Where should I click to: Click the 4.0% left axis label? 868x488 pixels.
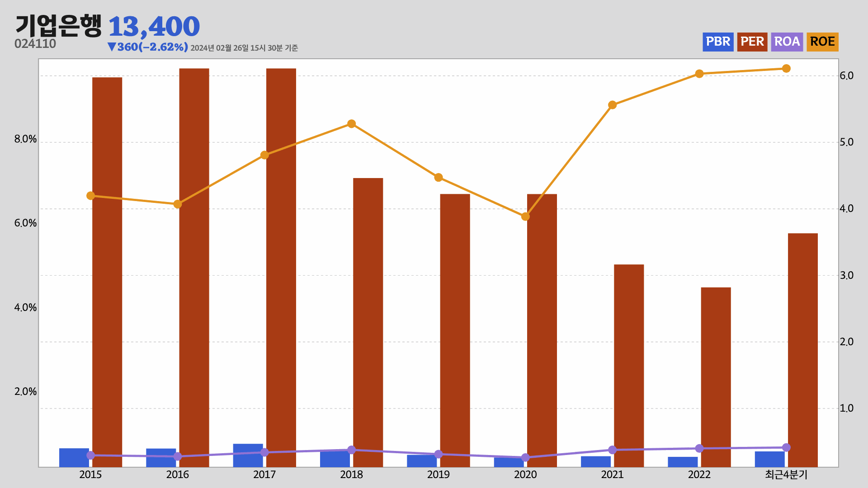tap(25, 308)
